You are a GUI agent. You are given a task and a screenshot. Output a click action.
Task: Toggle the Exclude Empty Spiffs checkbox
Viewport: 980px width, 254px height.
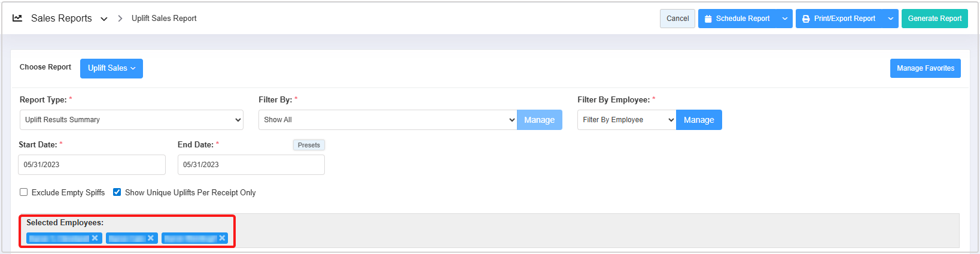24,192
